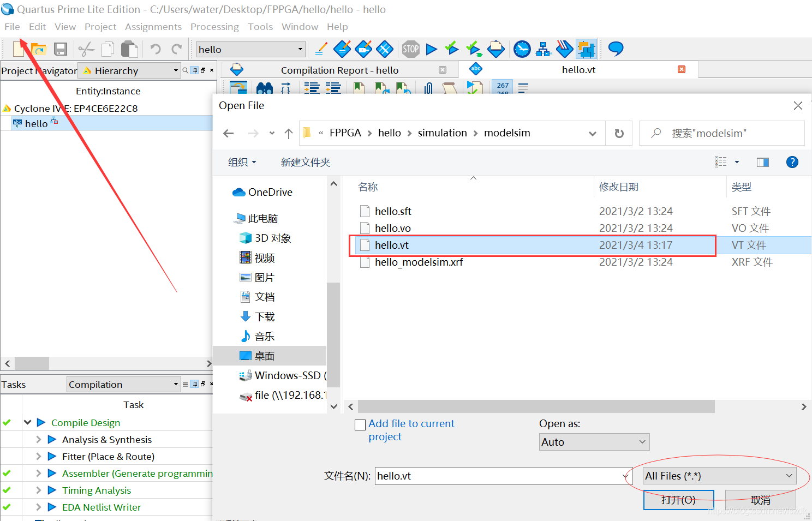
Task: Click the Redo arrow icon
Action: [176, 50]
